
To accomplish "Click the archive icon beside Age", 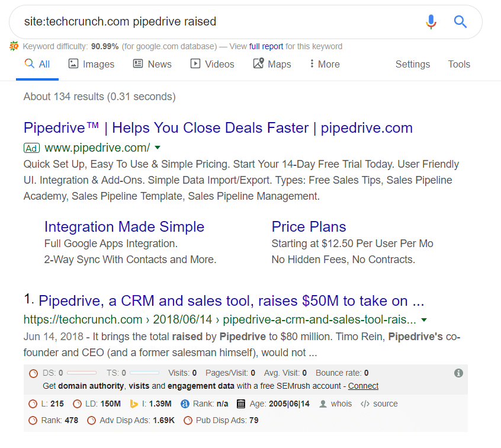I will (x=241, y=404).
